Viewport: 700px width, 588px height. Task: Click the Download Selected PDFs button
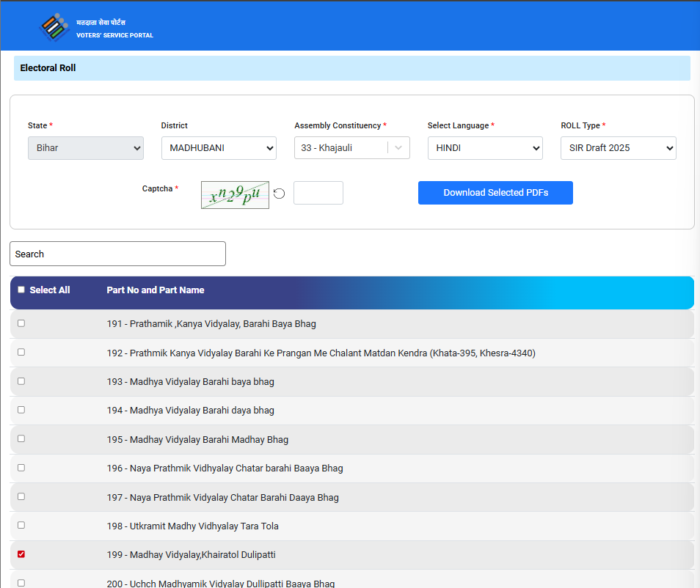[x=495, y=193]
